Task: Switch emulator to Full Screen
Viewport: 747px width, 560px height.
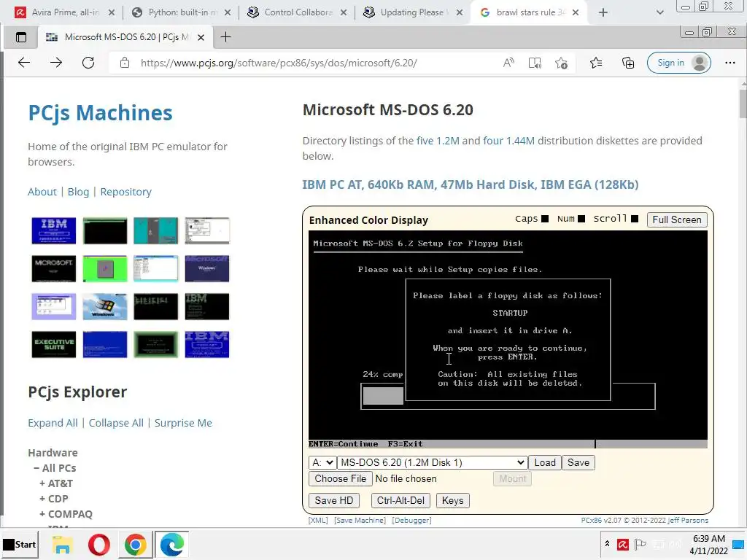Action: point(676,219)
